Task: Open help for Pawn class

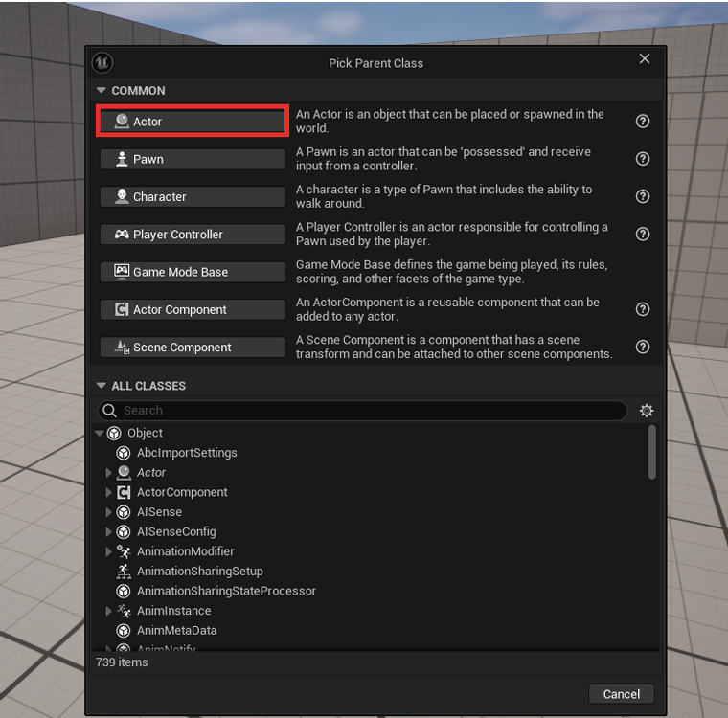Action: pos(642,159)
